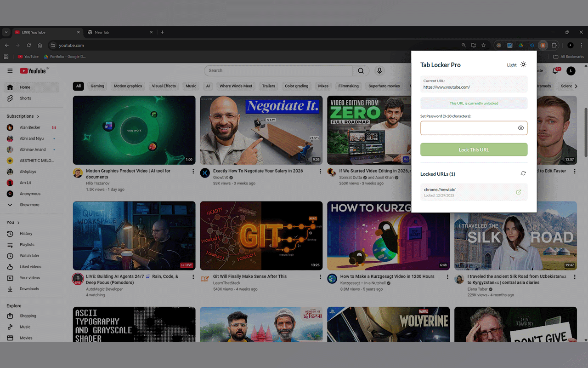588x368 pixels.
Task: Click the YouTube search box
Action: pyautogui.click(x=278, y=70)
